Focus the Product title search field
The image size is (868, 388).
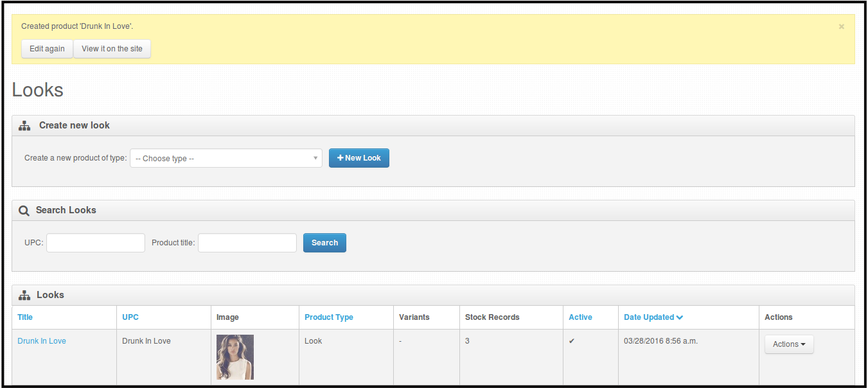pos(247,243)
